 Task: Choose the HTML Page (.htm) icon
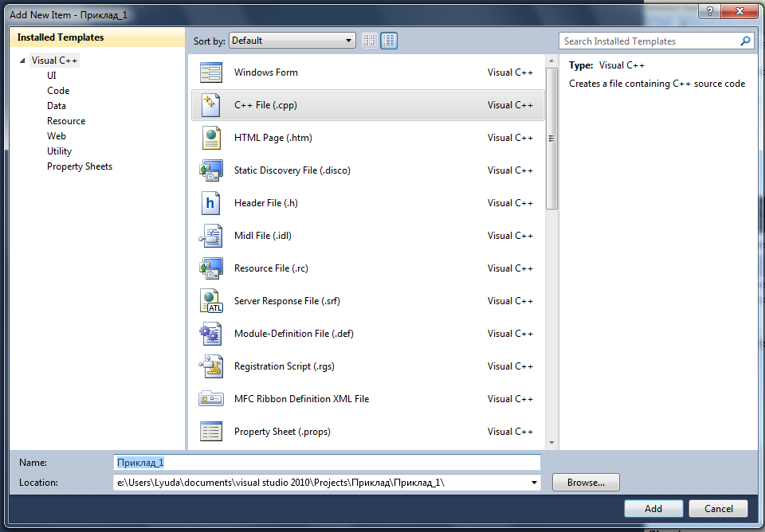[211, 138]
